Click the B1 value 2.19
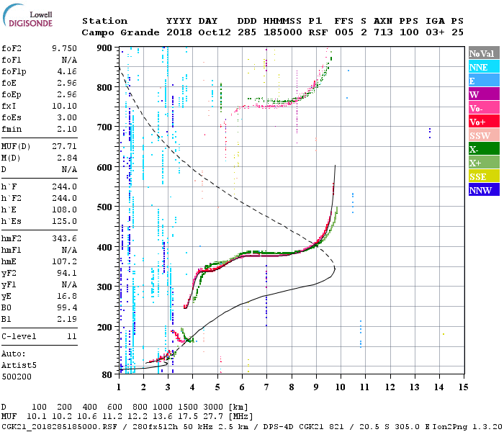 click(x=67, y=319)
